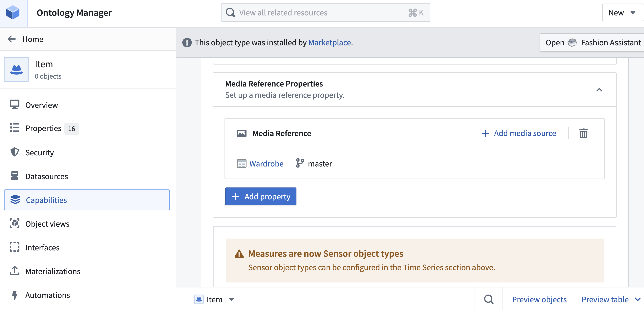Image resolution: width=644 pixels, height=310 pixels.
Task: Click the Properties list icon
Action: (x=14, y=128)
